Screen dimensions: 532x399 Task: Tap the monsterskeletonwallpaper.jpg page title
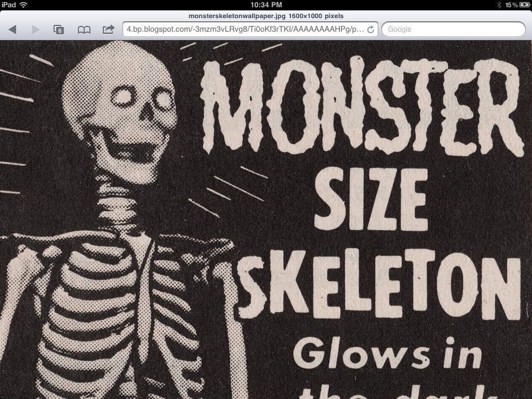pos(266,16)
